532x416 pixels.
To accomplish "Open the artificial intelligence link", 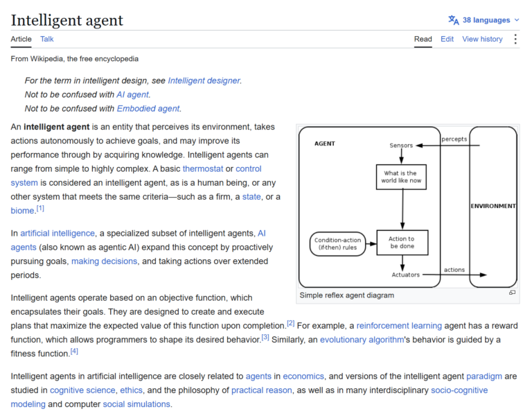I will pos(57,233).
